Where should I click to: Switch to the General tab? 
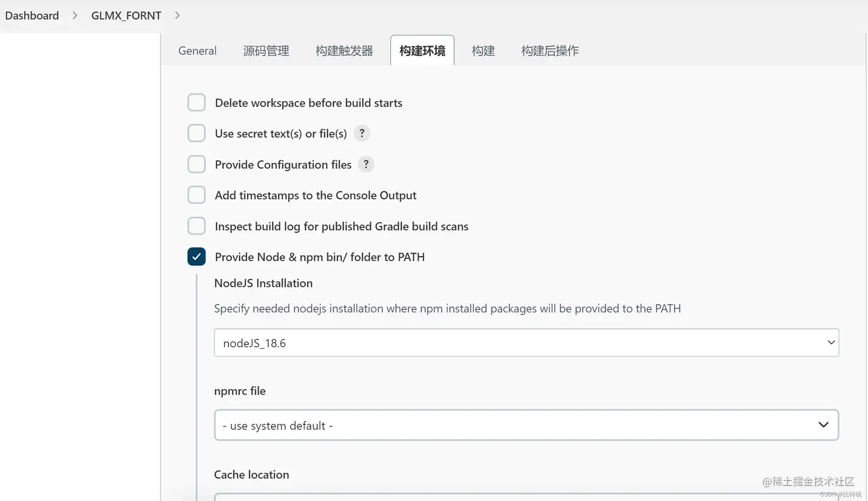197,51
